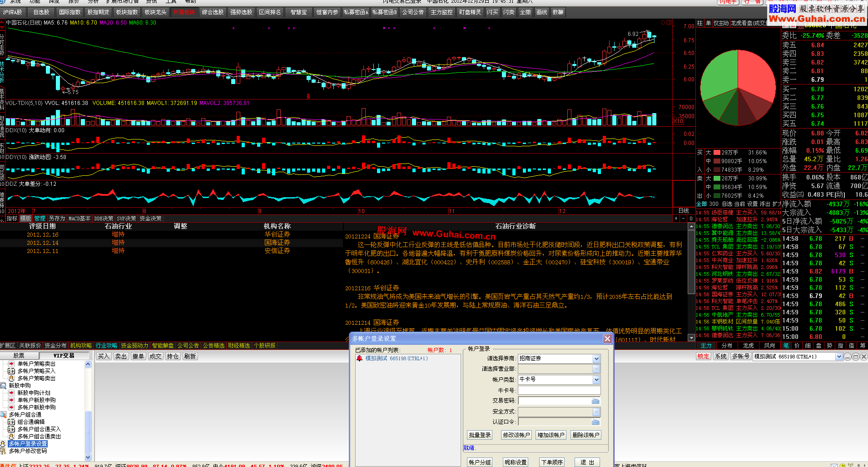Viewport: 868px width, 467px height.
Task: Click the plus zoom button below chart
Action: tap(676, 219)
